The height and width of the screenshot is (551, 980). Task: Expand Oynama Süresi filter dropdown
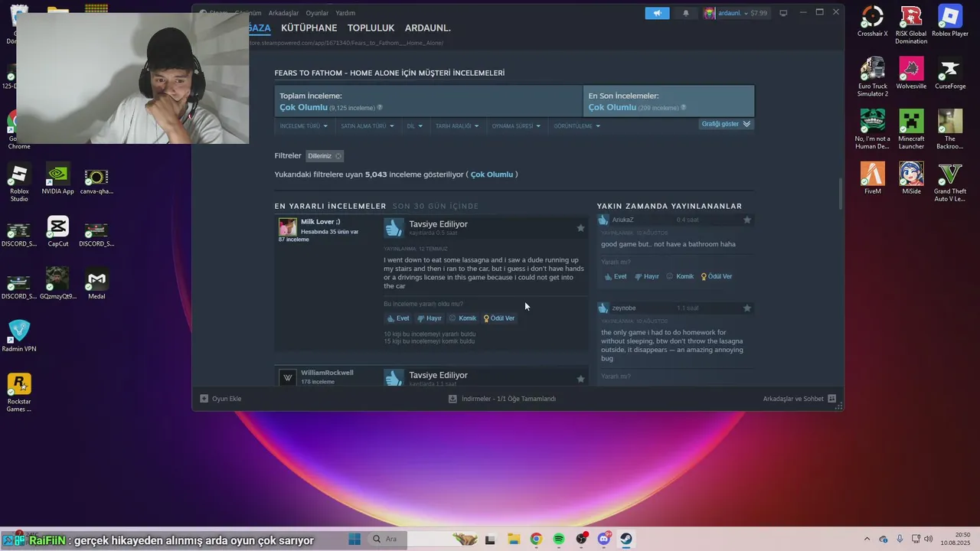click(x=516, y=126)
